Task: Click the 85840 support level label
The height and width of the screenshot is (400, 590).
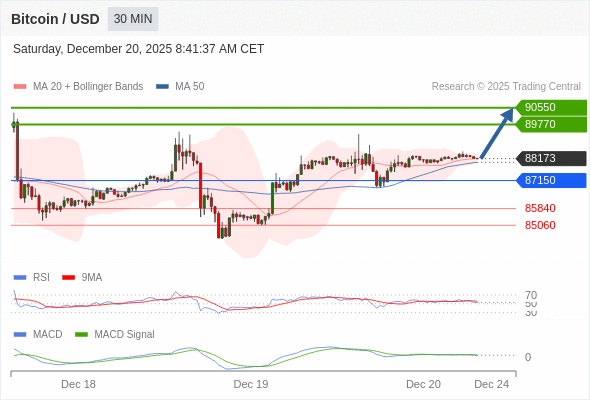Action: click(540, 208)
